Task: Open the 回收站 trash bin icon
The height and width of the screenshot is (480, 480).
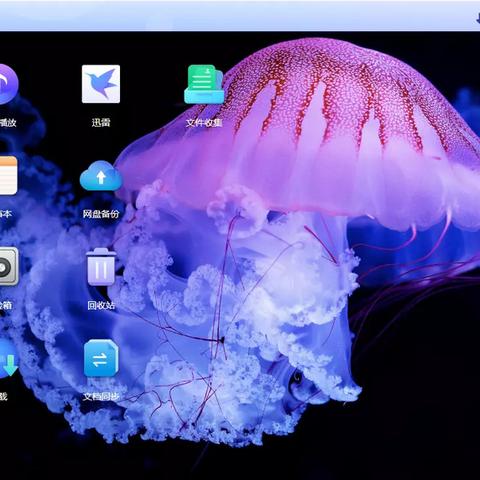Action: click(x=101, y=267)
